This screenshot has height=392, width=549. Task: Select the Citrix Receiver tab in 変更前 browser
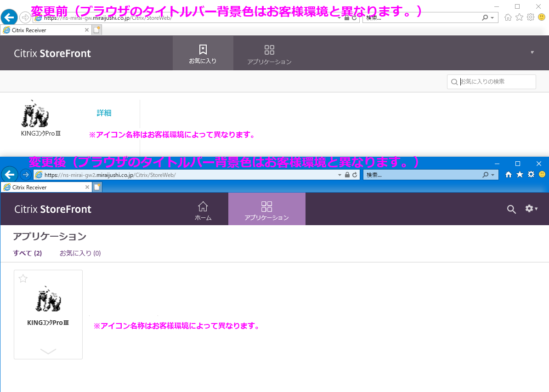click(x=46, y=30)
